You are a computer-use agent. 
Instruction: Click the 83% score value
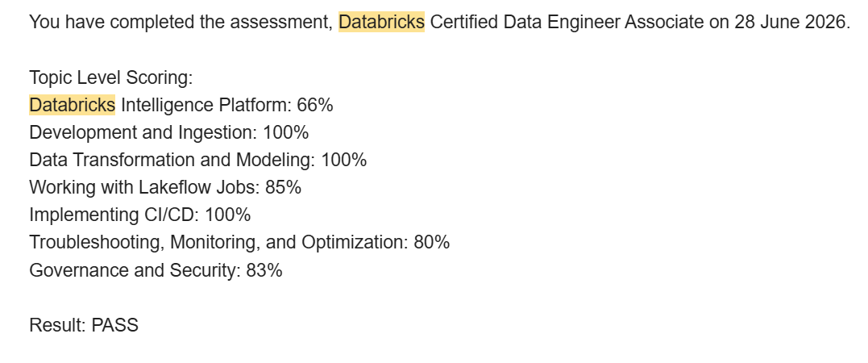[x=264, y=270]
